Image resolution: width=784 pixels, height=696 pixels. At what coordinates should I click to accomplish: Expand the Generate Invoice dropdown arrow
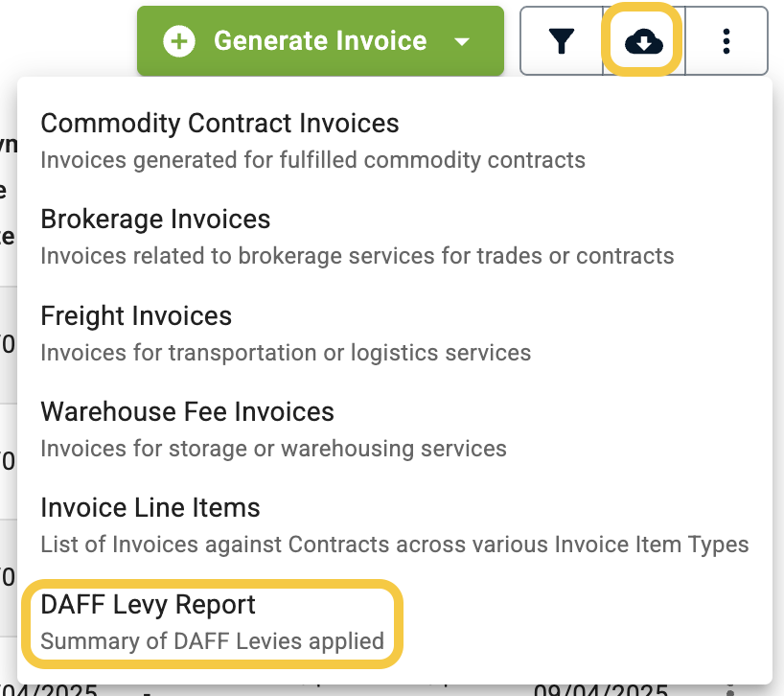click(x=462, y=41)
